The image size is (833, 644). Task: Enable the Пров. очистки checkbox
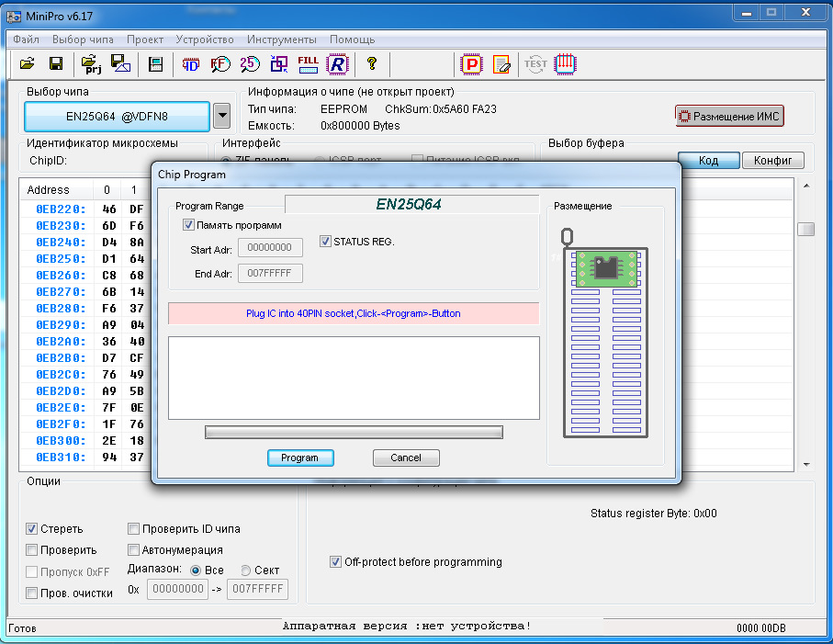tap(32, 593)
